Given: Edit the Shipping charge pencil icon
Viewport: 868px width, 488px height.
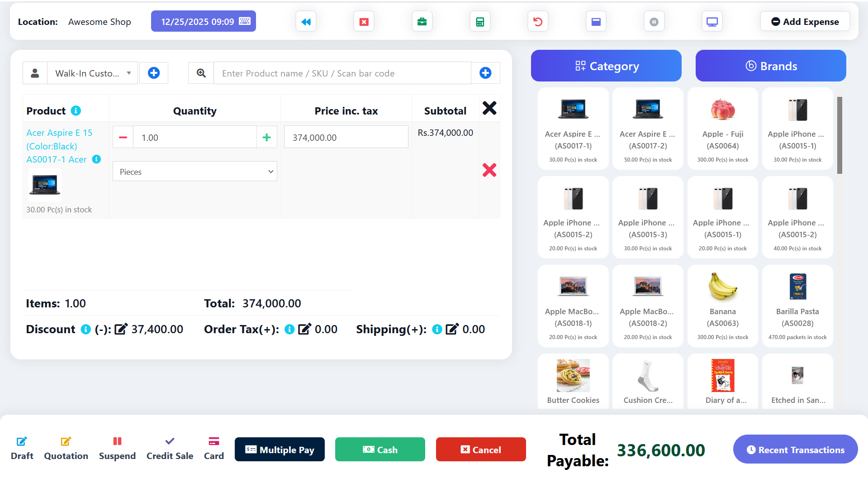Looking at the screenshot, I should tap(452, 329).
